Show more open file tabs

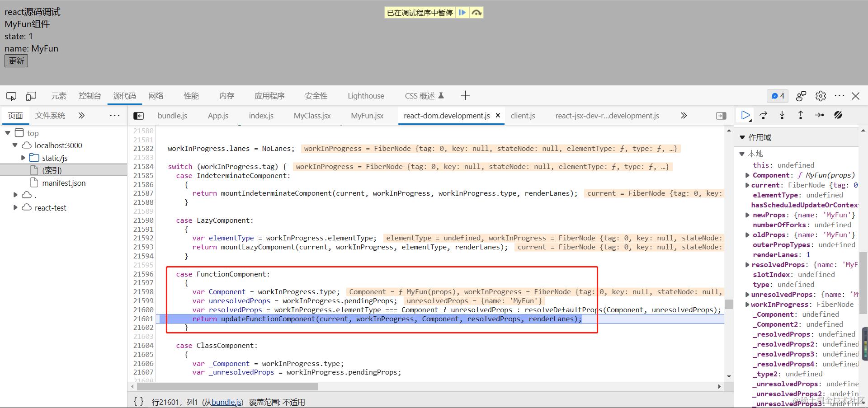click(684, 116)
